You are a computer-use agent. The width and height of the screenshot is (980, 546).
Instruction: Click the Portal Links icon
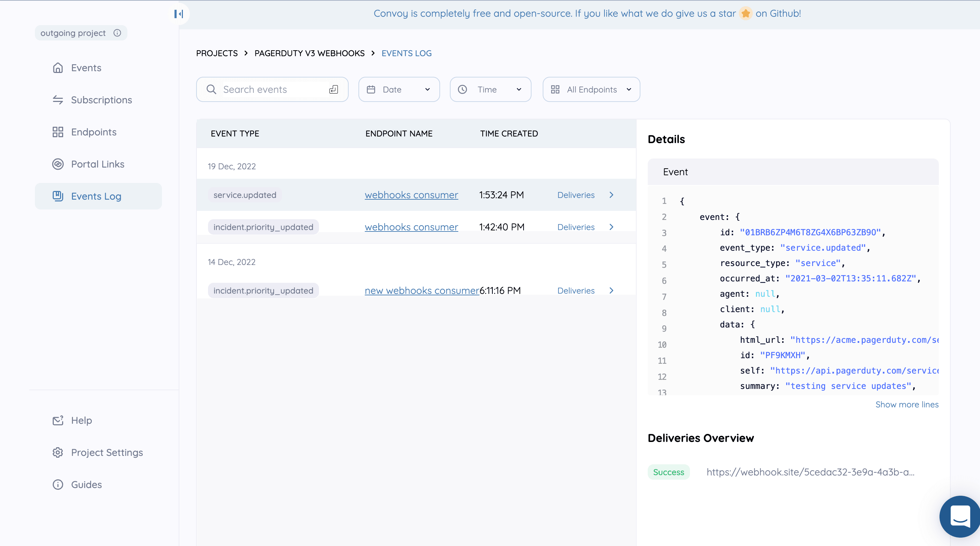tap(58, 164)
